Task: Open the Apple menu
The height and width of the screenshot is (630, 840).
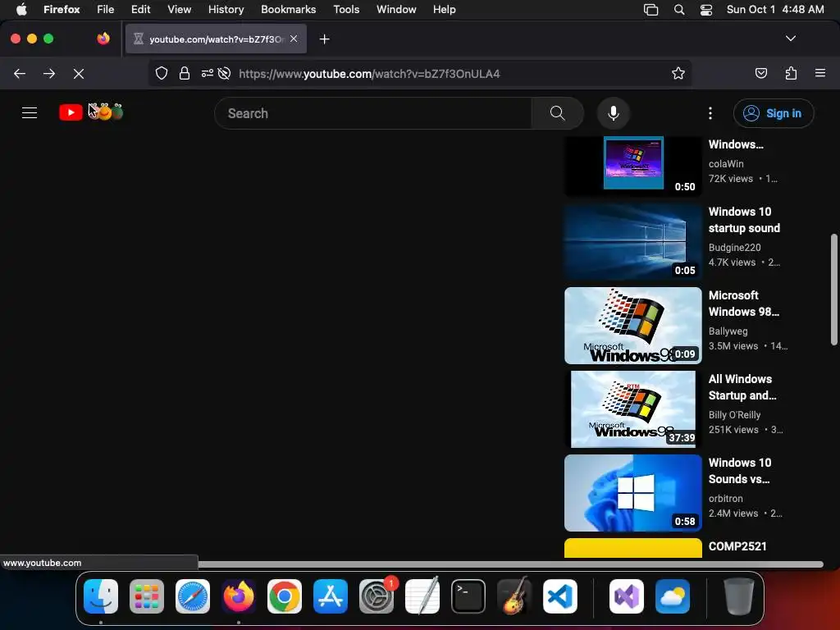Action: pyautogui.click(x=21, y=9)
